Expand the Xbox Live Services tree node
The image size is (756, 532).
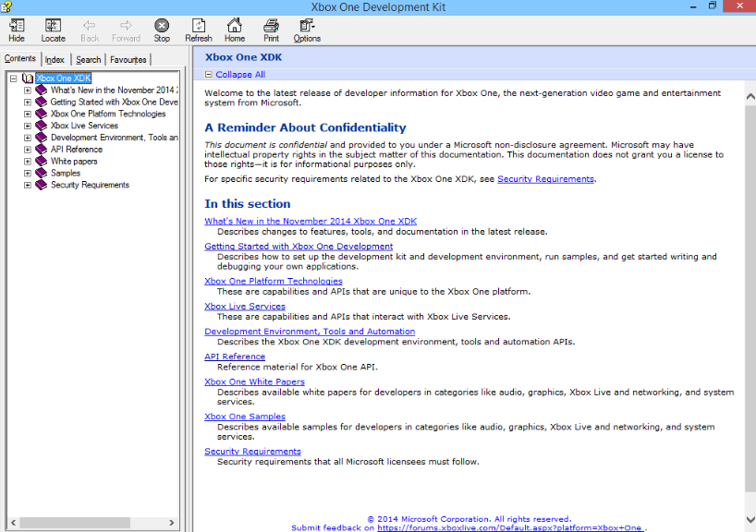[x=28, y=126]
